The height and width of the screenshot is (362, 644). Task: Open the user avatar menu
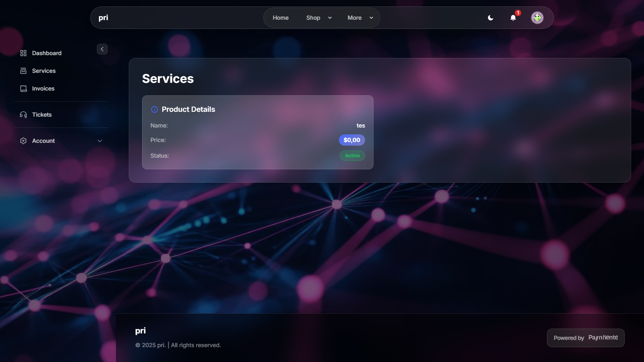tap(537, 18)
